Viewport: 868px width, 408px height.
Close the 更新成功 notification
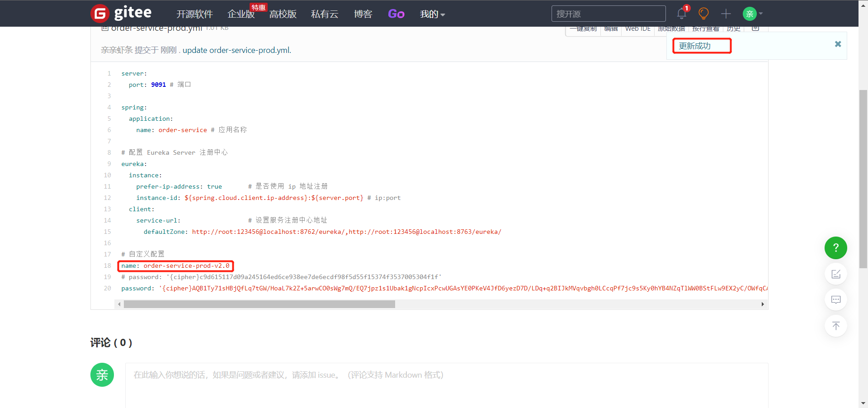point(838,44)
